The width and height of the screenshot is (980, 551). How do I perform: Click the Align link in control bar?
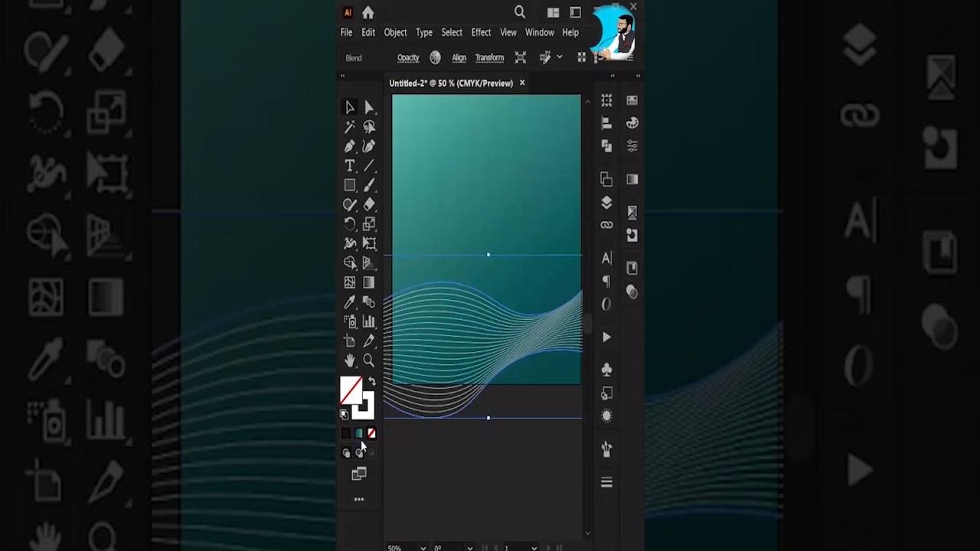[459, 58]
